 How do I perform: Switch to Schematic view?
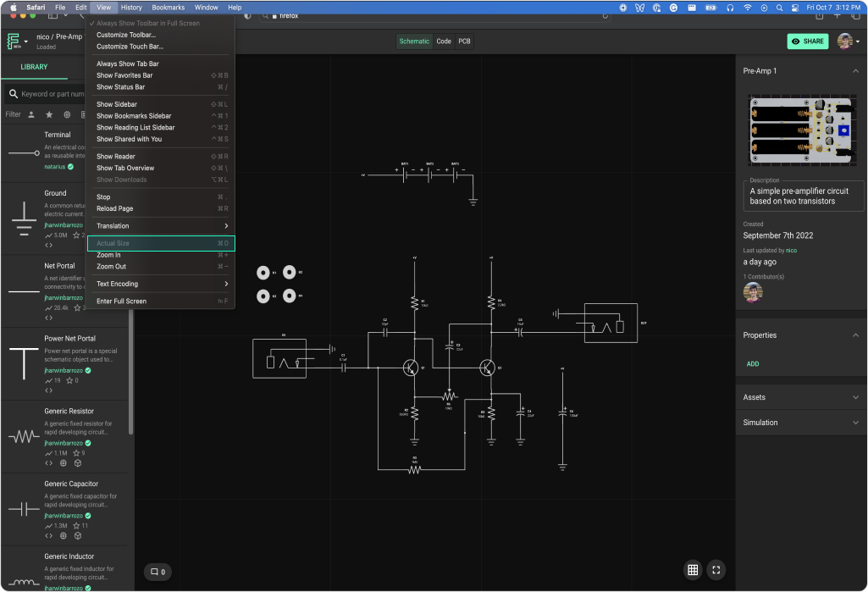pos(414,41)
